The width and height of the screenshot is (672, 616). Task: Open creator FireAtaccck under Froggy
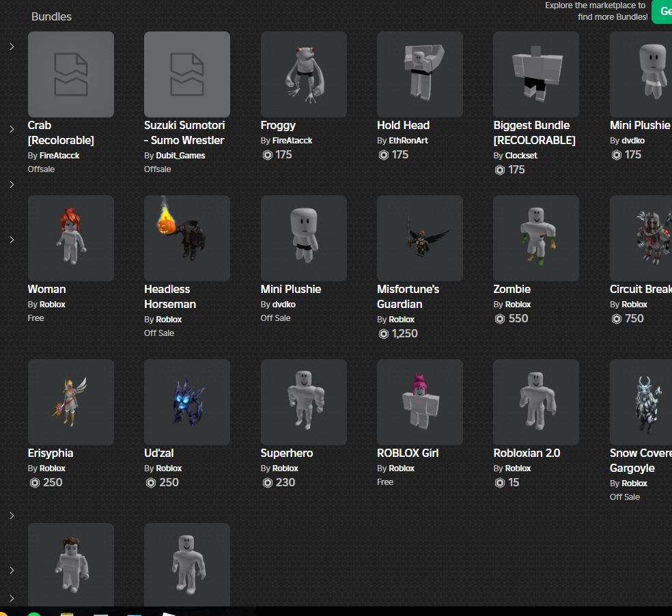click(292, 140)
